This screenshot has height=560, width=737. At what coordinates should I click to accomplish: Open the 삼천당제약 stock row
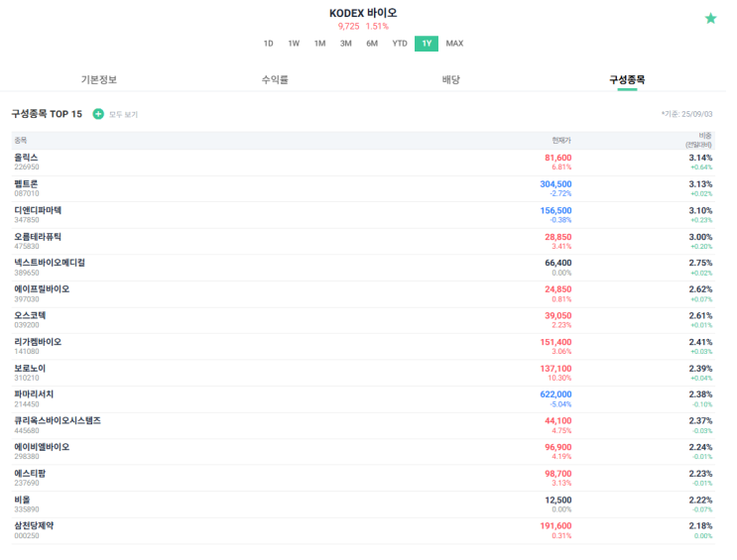click(x=363, y=531)
